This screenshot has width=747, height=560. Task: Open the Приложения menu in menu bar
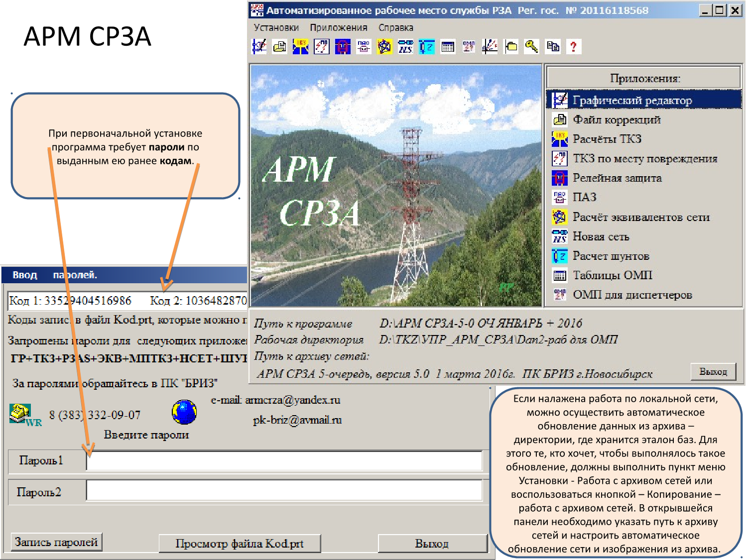[x=338, y=27]
